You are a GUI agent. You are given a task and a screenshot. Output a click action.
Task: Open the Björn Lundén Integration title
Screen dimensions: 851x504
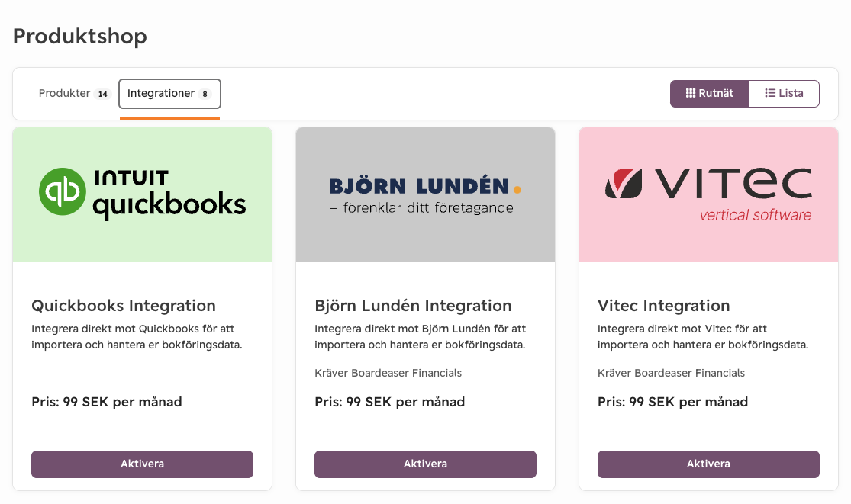click(413, 306)
